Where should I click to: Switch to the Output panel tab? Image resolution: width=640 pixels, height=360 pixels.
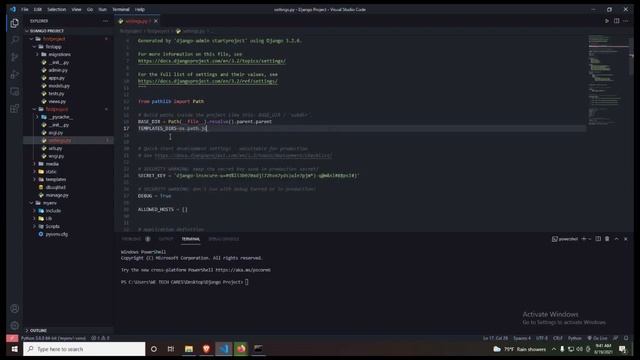point(166,239)
